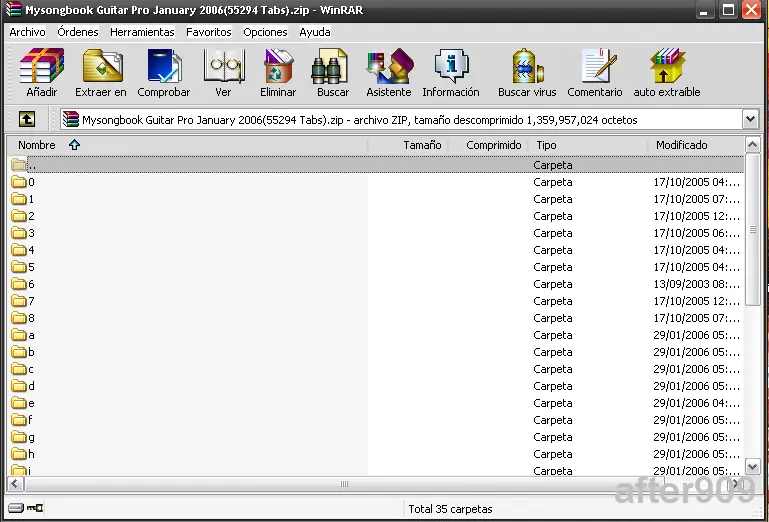Open the Herramientas menu
This screenshot has width=769, height=522.
[142, 32]
